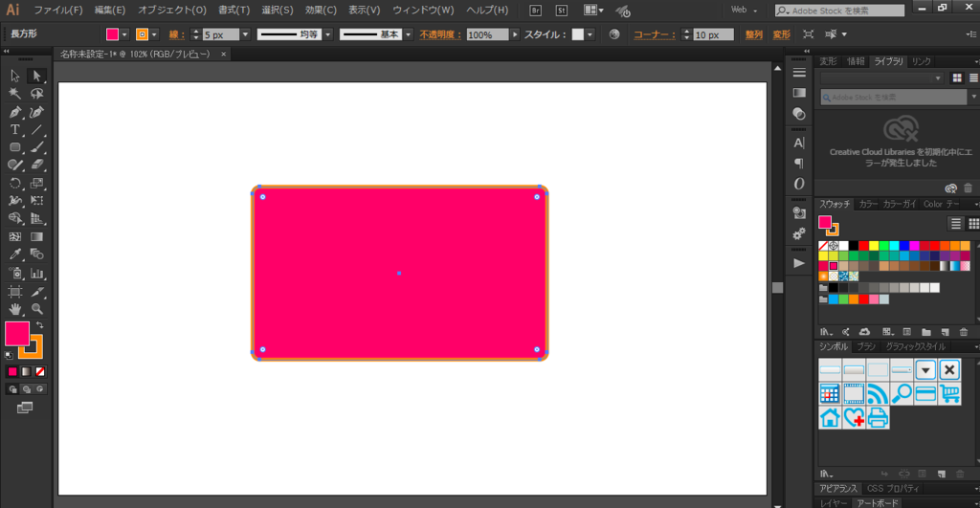Select the Column Graph tool

[x=36, y=273]
